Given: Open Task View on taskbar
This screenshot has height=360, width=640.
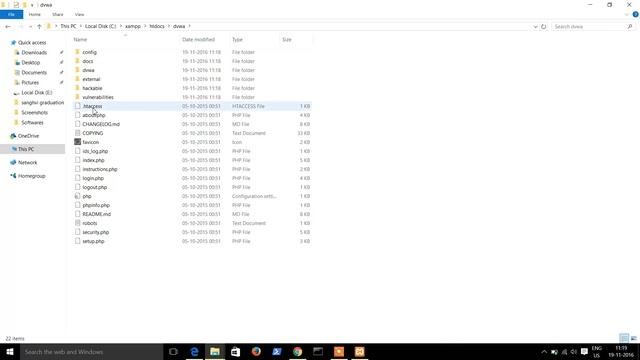Looking at the screenshot, I should (173, 351).
